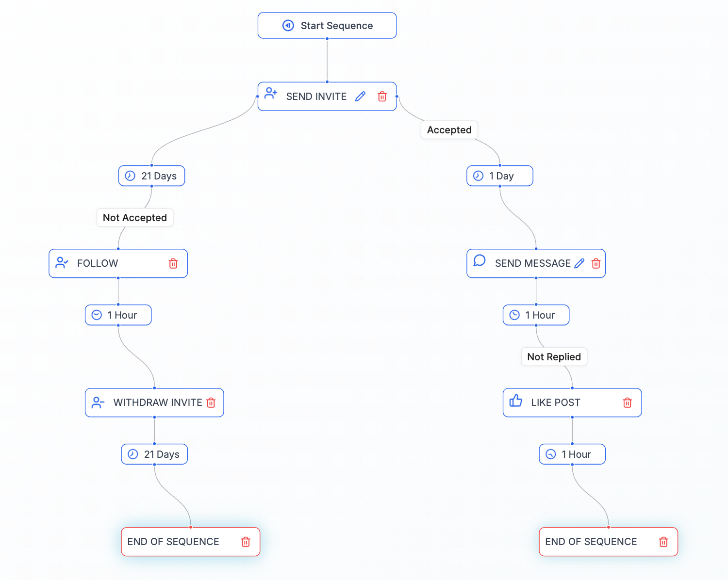Screen dimensions: 728x580
Task: Click the trash icon on LIKE POST
Action: [x=627, y=403]
